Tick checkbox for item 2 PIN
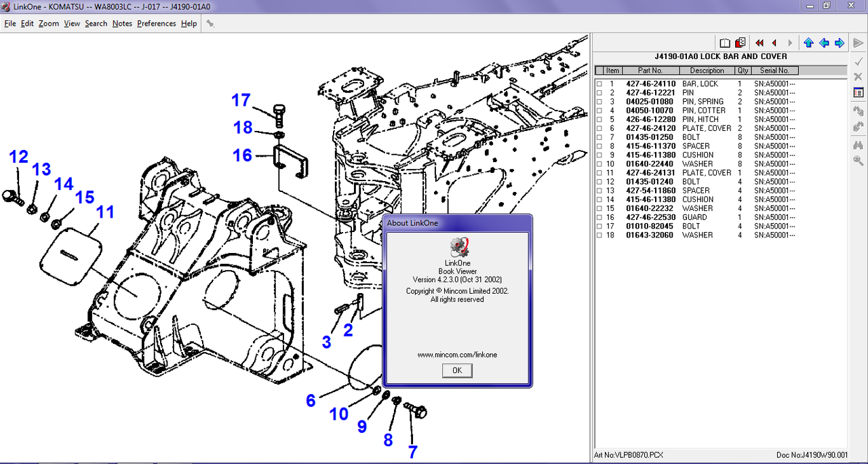 [x=599, y=93]
